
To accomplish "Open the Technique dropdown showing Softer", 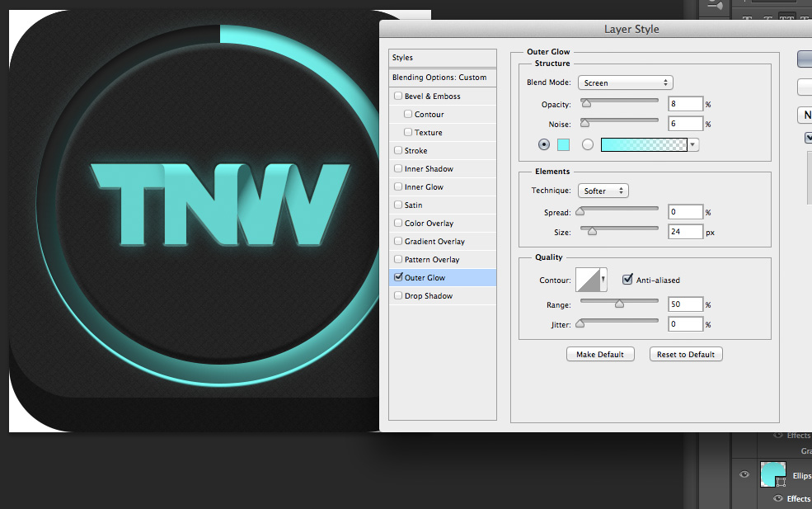I will point(603,191).
